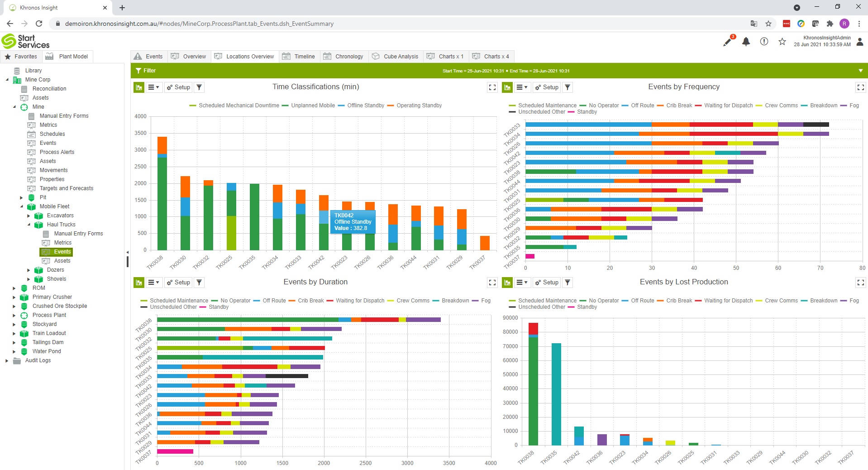The width and height of the screenshot is (868, 470).
Task: Open the Chronology tab
Action: click(343, 57)
